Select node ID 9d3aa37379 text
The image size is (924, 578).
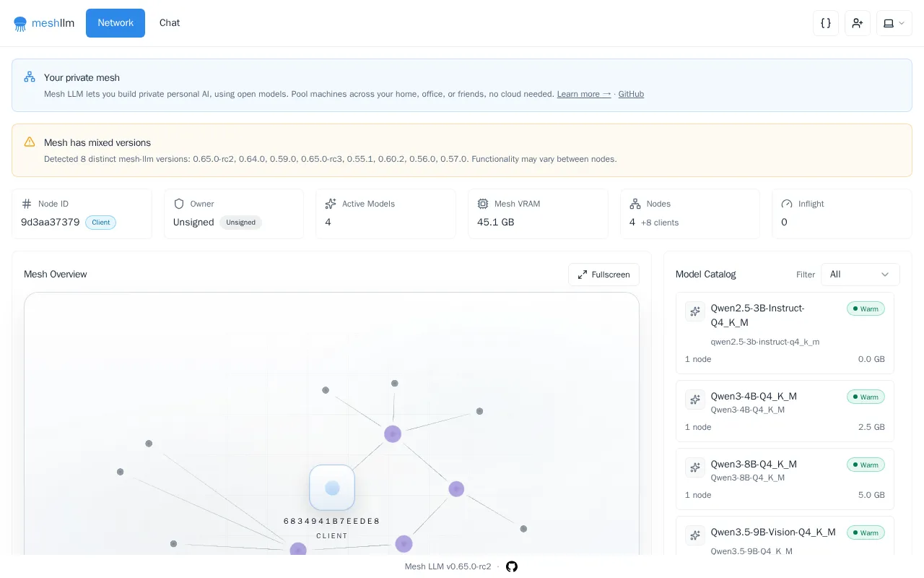click(51, 223)
